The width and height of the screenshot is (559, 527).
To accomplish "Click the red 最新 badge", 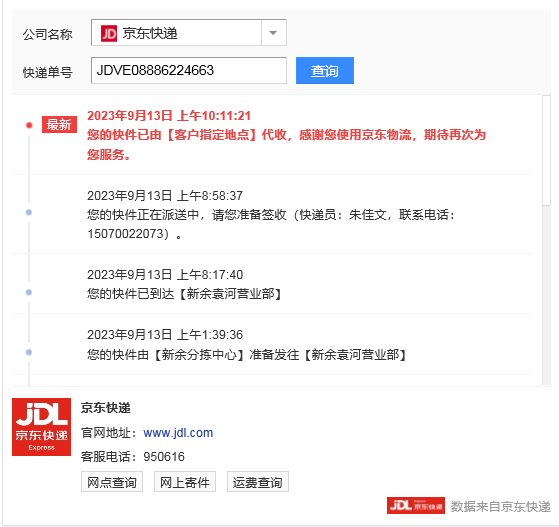I will [x=59, y=124].
